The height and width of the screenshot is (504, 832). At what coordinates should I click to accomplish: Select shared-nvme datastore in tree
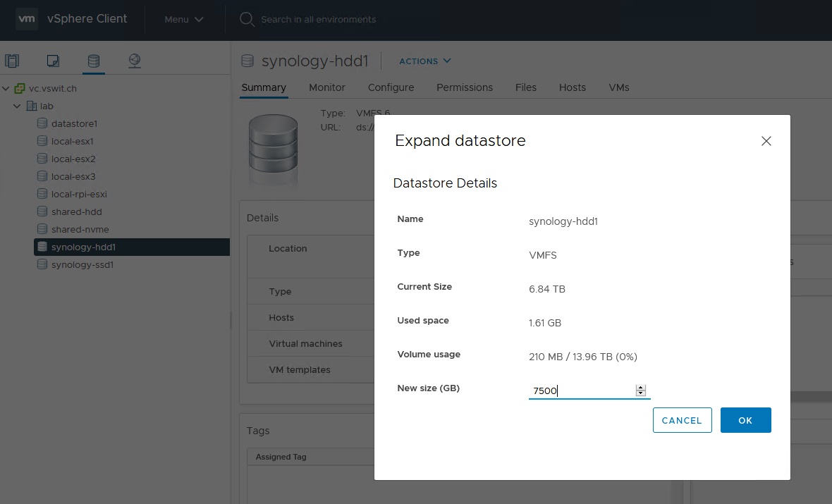[80, 230]
